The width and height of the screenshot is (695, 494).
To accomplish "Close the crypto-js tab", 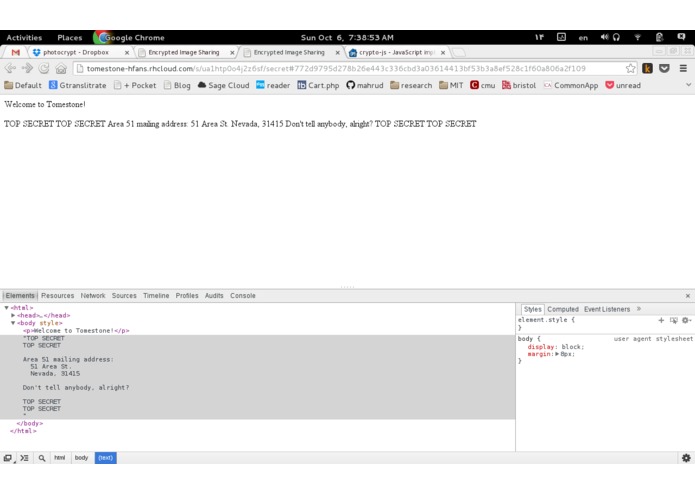I will (442, 53).
